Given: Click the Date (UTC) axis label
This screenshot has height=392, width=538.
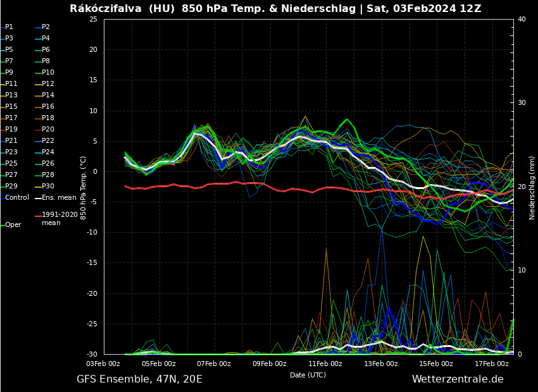Looking at the screenshot, I should click(x=308, y=375).
